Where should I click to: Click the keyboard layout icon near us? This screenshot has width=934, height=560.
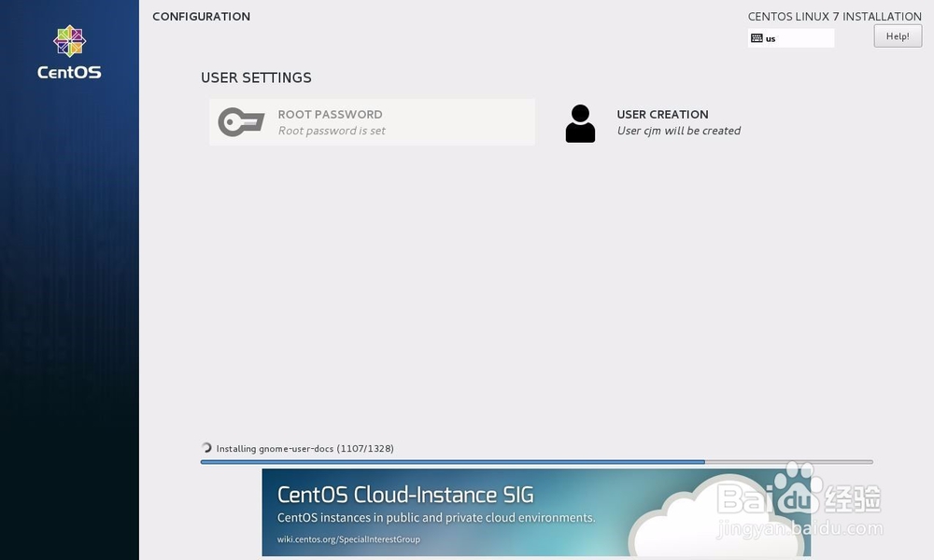point(757,36)
